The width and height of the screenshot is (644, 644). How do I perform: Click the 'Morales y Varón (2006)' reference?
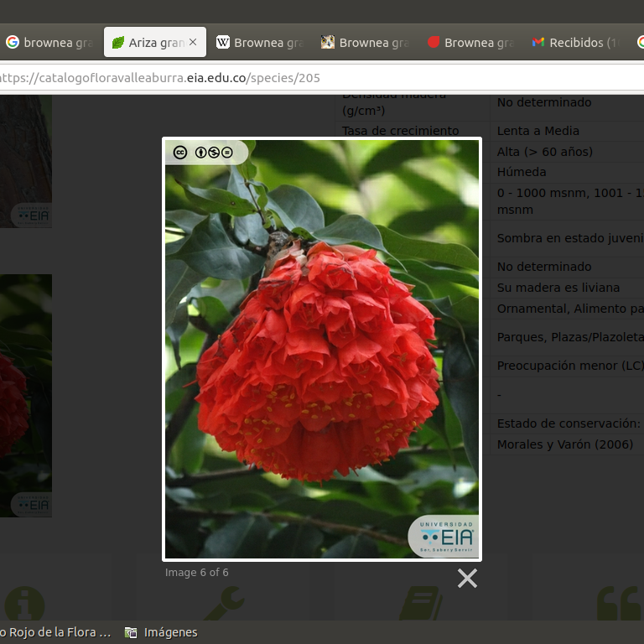[x=564, y=444]
